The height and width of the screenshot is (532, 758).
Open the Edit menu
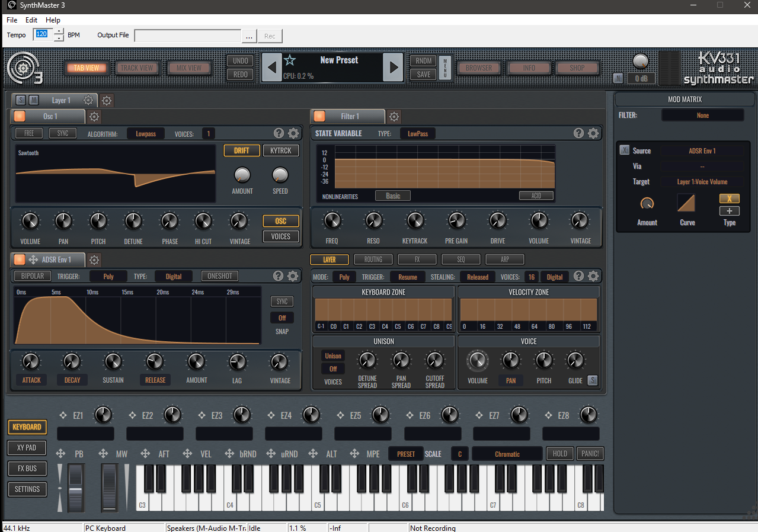[x=31, y=20]
